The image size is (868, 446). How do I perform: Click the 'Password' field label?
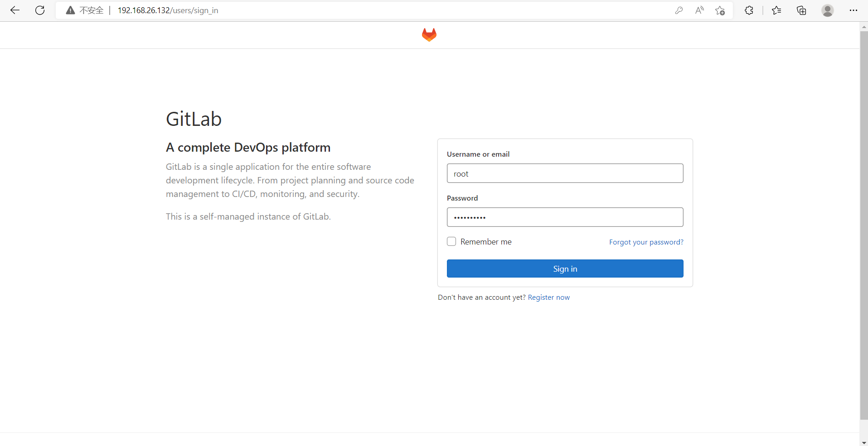462,198
